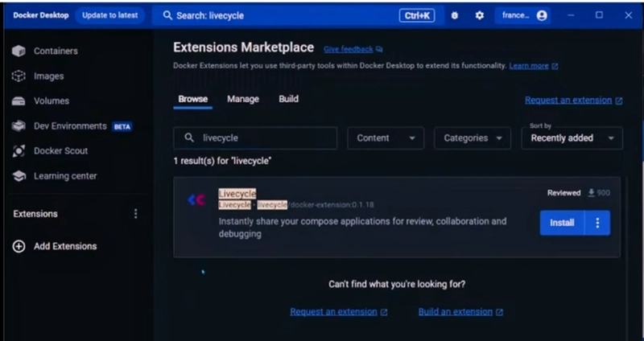The height and width of the screenshot is (341, 644).
Task: Click the user account avatar icon
Action: pos(542,15)
